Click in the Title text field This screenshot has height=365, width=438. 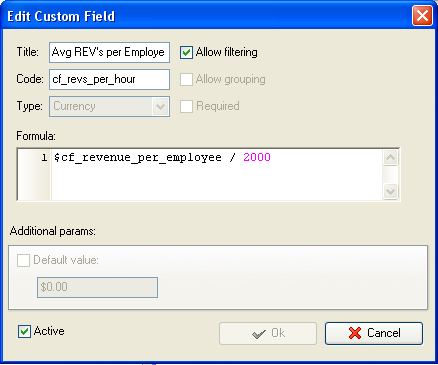pos(109,52)
